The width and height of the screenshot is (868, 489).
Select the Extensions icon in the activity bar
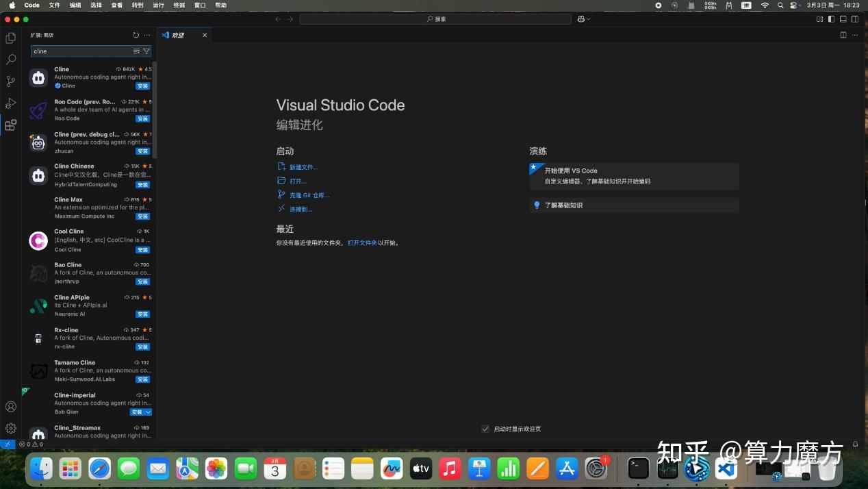click(10, 125)
